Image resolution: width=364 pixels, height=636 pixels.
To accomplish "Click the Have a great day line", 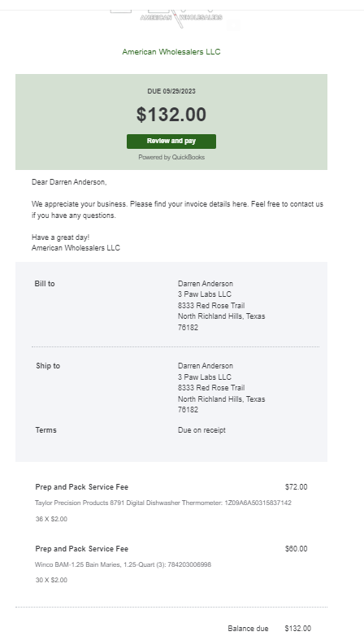I will (x=61, y=237).
